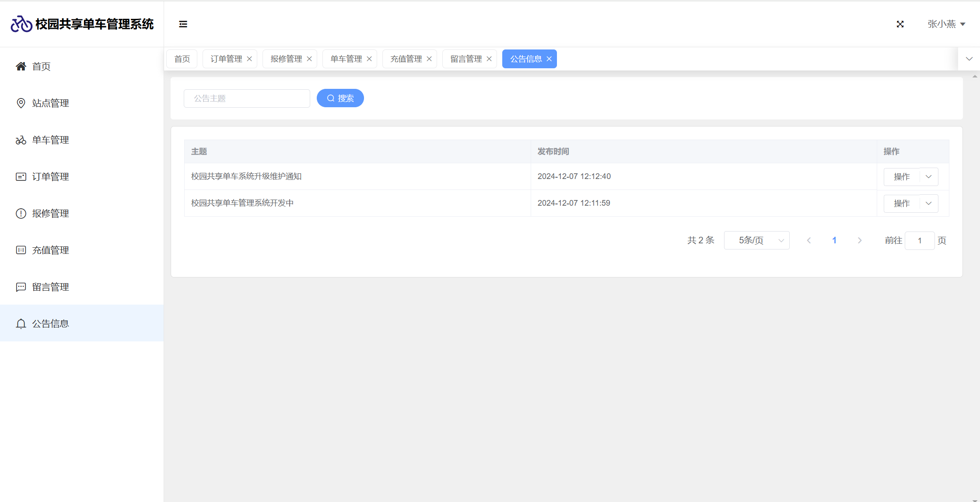Open the 张小燕 user dropdown menu
Screen dimensions: 980x502
(x=946, y=24)
